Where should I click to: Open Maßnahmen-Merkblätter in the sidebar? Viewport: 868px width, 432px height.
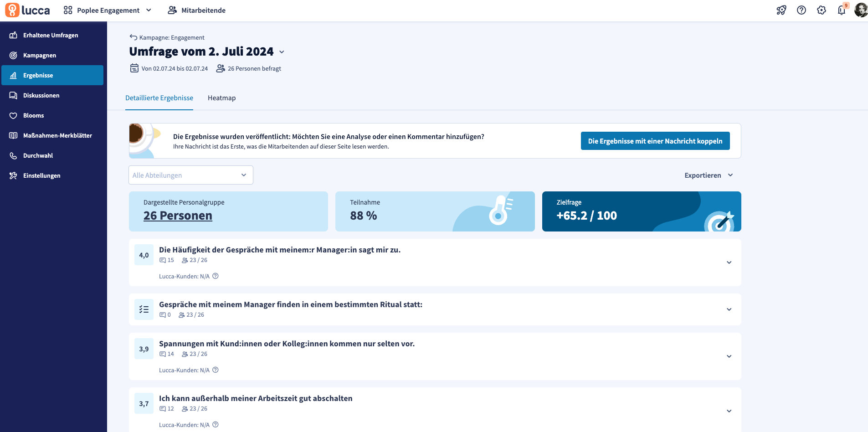[x=52, y=135]
